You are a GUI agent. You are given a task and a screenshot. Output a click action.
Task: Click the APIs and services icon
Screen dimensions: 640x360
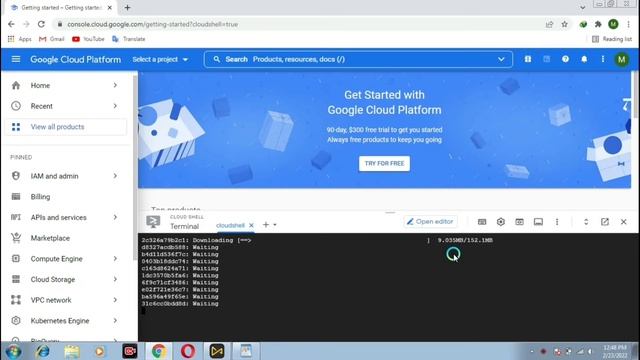(16, 218)
